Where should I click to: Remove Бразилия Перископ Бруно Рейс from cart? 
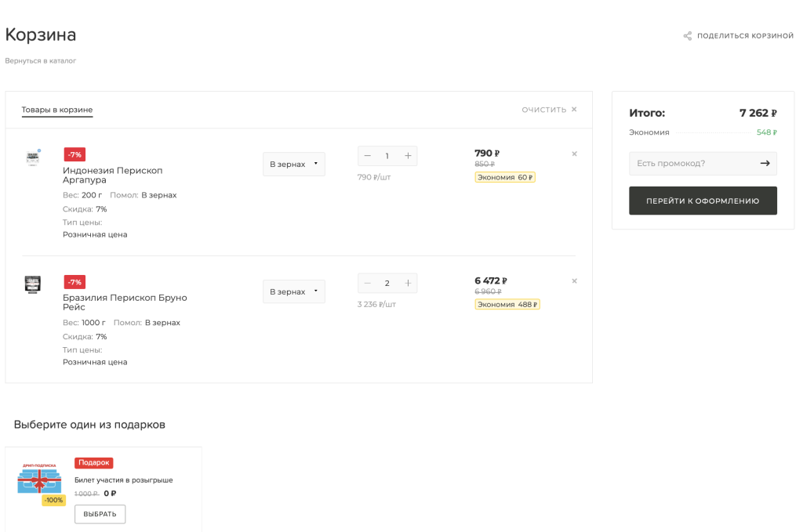(x=574, y=280)
